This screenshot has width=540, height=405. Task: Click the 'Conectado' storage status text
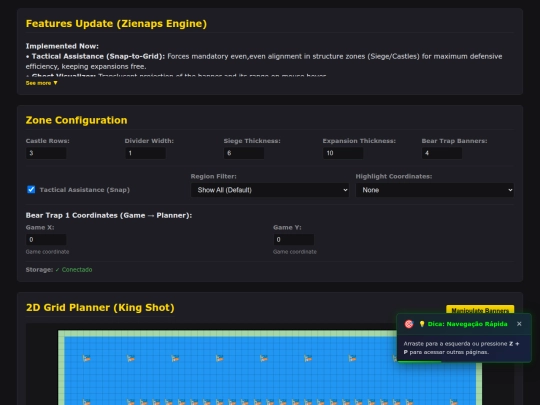tap(77, 270)
